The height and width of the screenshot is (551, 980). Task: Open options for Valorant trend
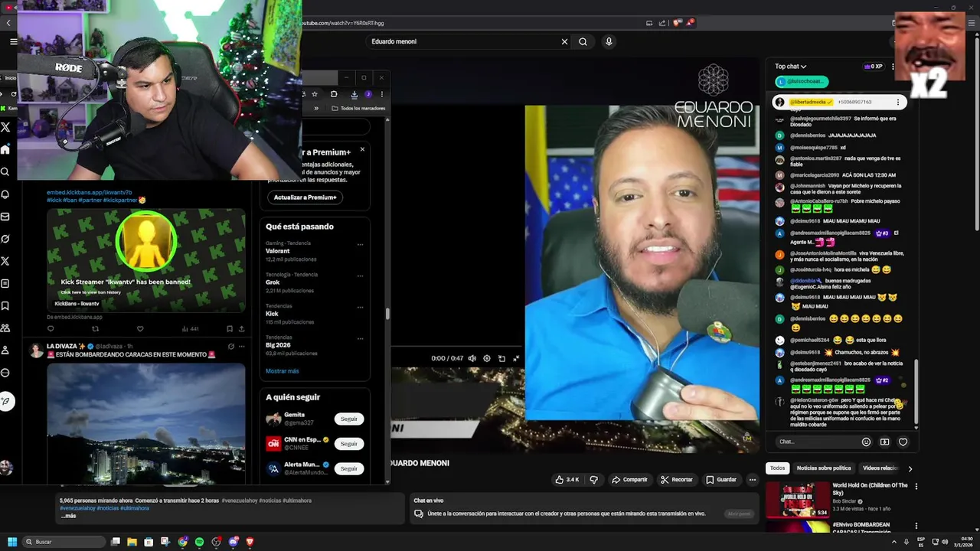click(360, 245)
